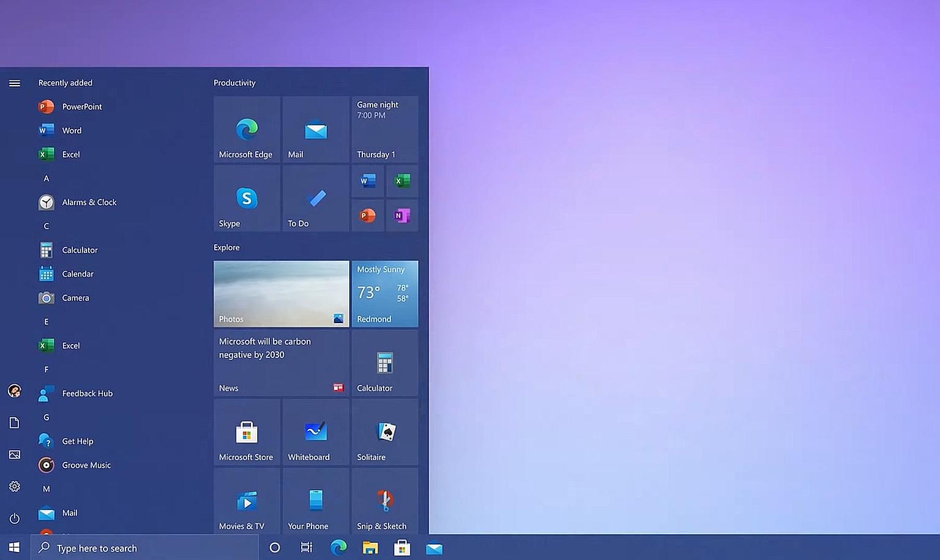Launch Feedback Hub
The image size is (940, 560).
(87, 394)
